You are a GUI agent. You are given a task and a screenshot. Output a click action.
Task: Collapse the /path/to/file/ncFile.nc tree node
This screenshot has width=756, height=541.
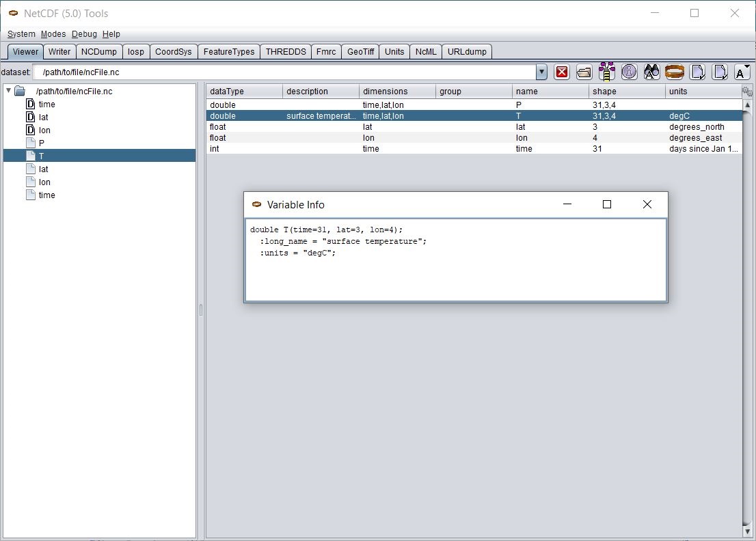coord(8,91)
